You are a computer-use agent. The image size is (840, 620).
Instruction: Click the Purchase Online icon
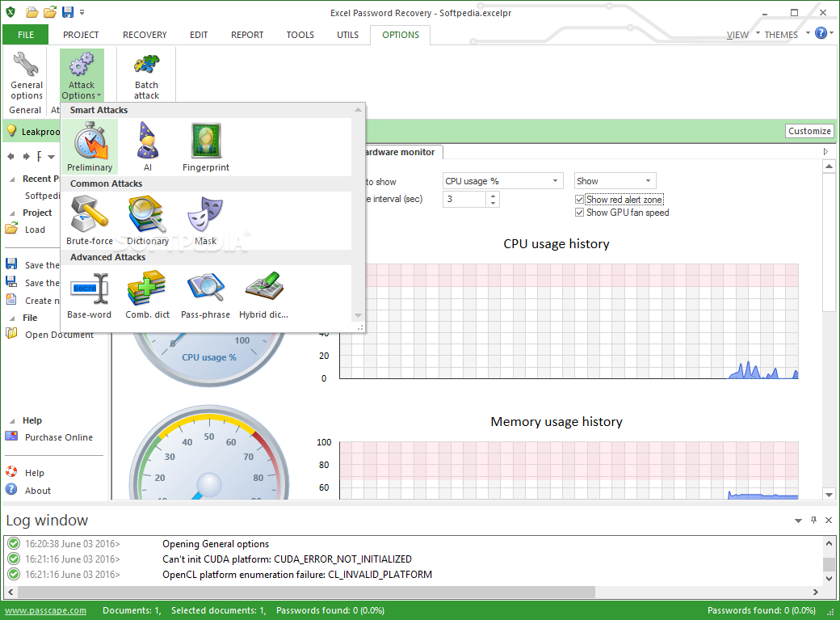click(11, 436)
